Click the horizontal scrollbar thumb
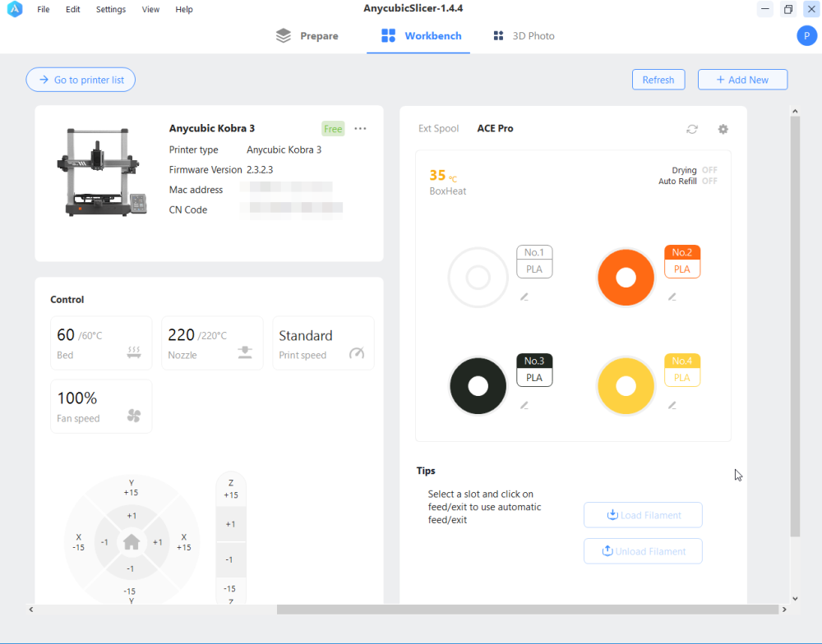The image size is (822, 644). tap(528, 609)
